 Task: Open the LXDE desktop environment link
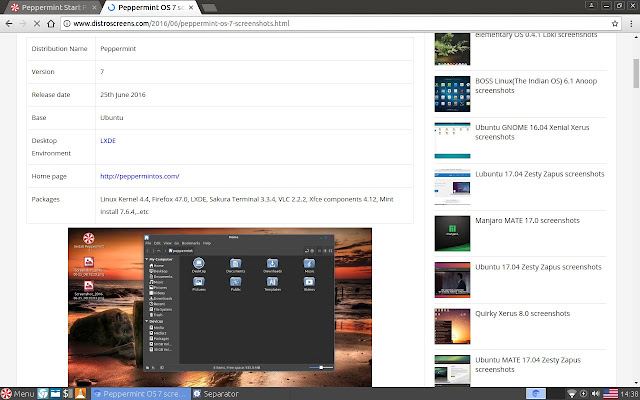(108, 140)
